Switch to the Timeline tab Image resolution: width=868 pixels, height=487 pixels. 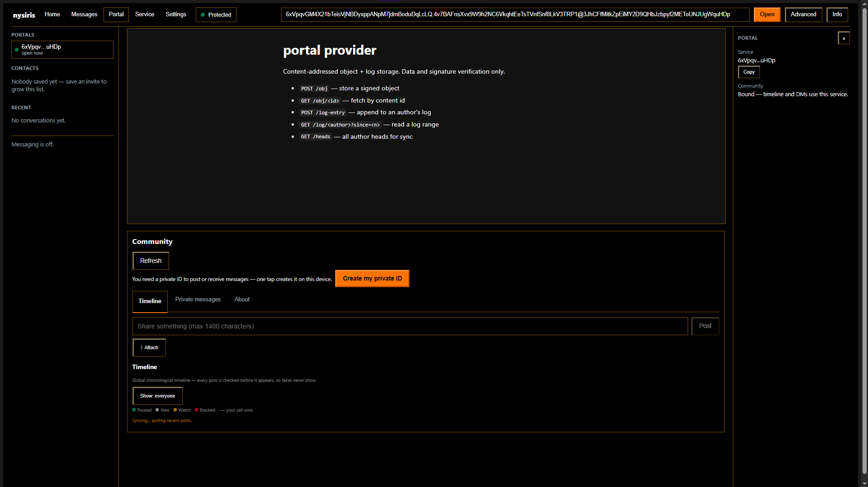150,301
